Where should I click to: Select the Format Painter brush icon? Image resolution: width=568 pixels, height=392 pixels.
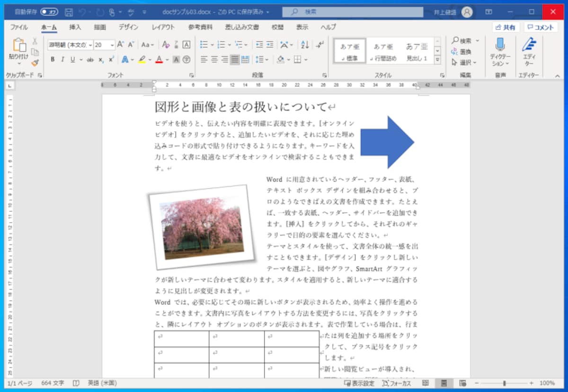pyautogui.click(x=35, y=62)
